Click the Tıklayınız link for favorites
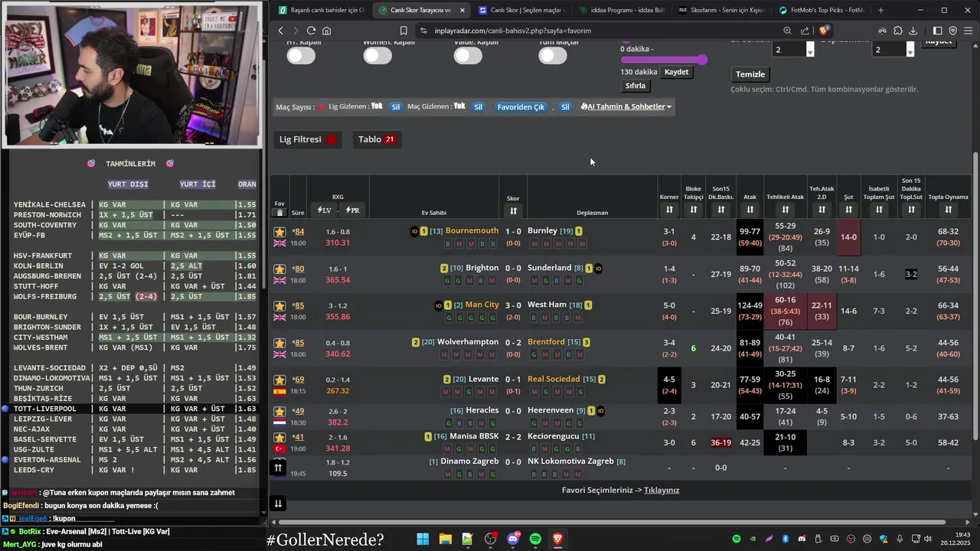Image resolution: width=980 pixels, height=551 pixels. click(661, 491)
